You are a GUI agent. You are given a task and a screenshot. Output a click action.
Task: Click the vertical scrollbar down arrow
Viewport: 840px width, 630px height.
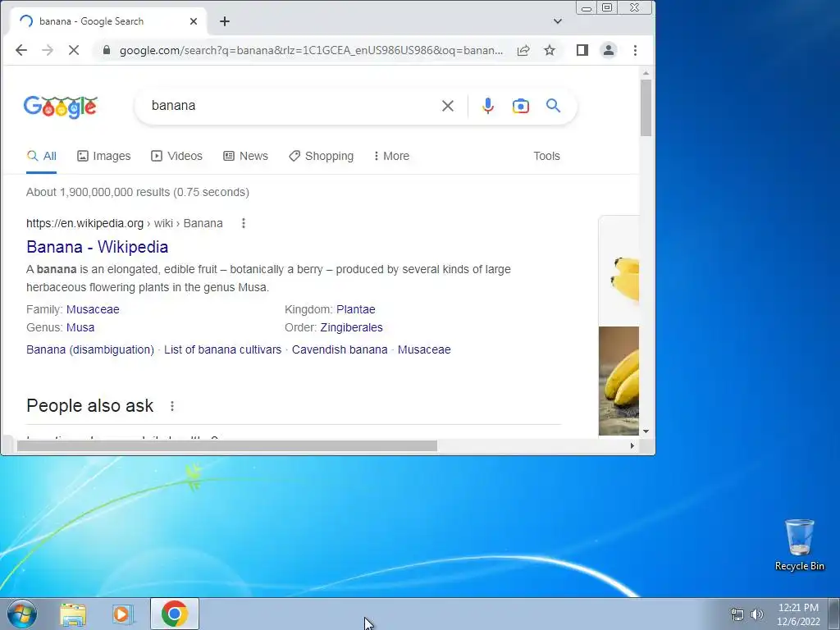[x=646, y=431]
